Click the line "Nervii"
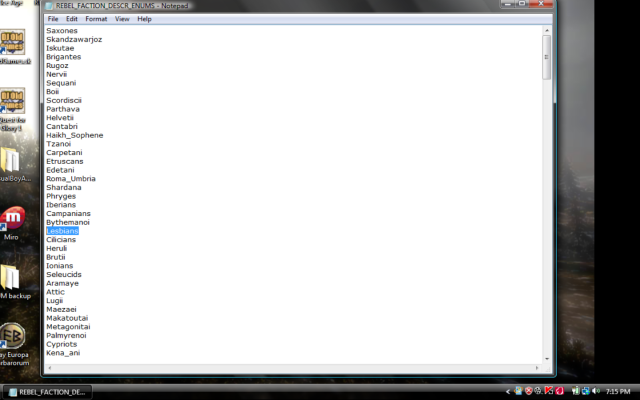640x400 pixels. pyautogui.click(x=56, y=74)
